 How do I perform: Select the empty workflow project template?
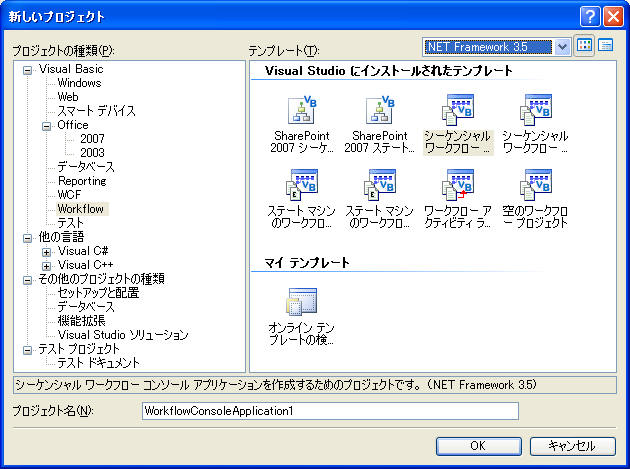(536, 199)
